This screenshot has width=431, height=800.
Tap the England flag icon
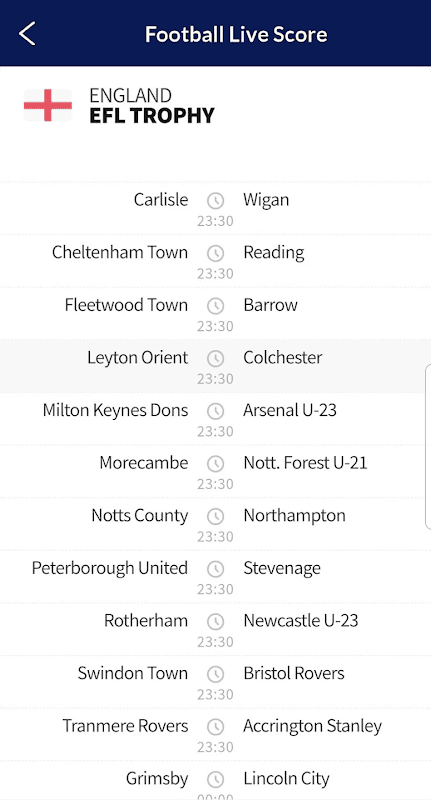(x=48, y=105)
